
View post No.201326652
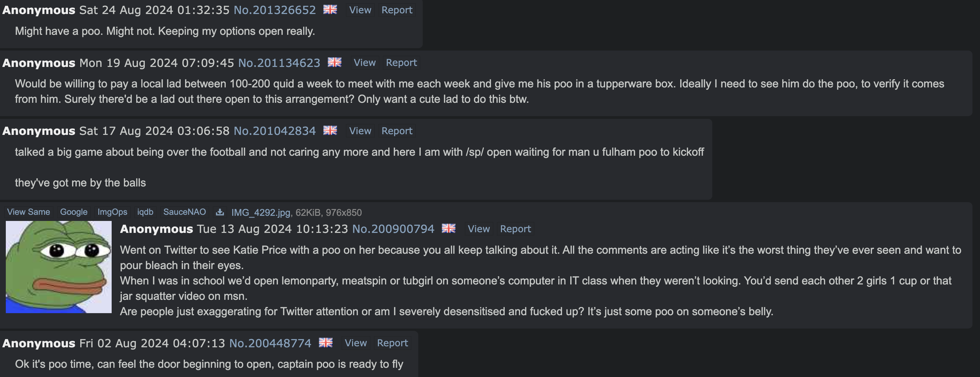pos(360,10)
